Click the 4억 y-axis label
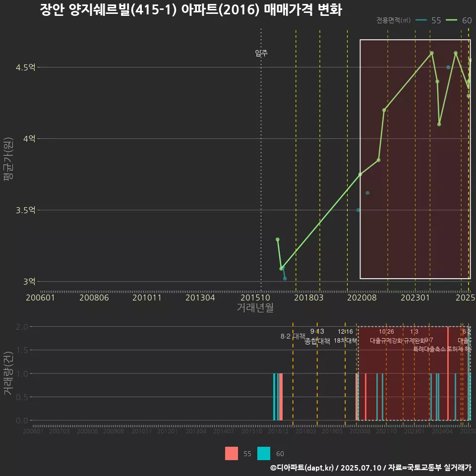This screenshot has width=476, height=476. [29, 139]
